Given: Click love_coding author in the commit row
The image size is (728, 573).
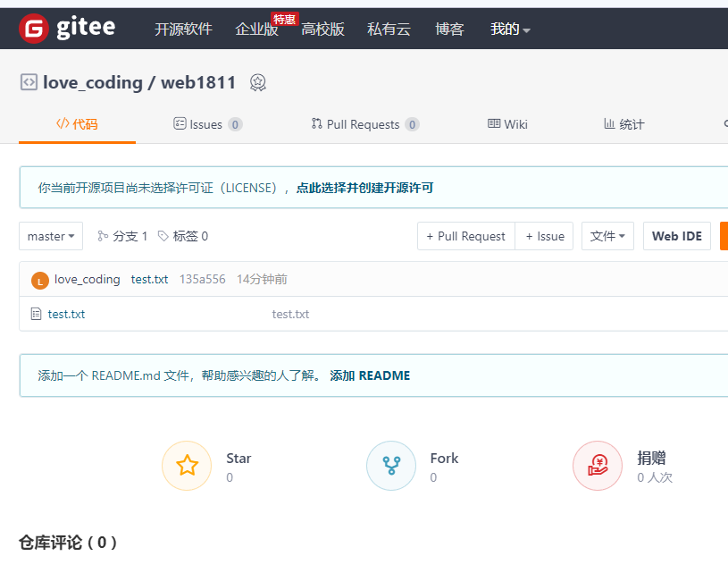Looking at the screenshot, I should (88, 279).
